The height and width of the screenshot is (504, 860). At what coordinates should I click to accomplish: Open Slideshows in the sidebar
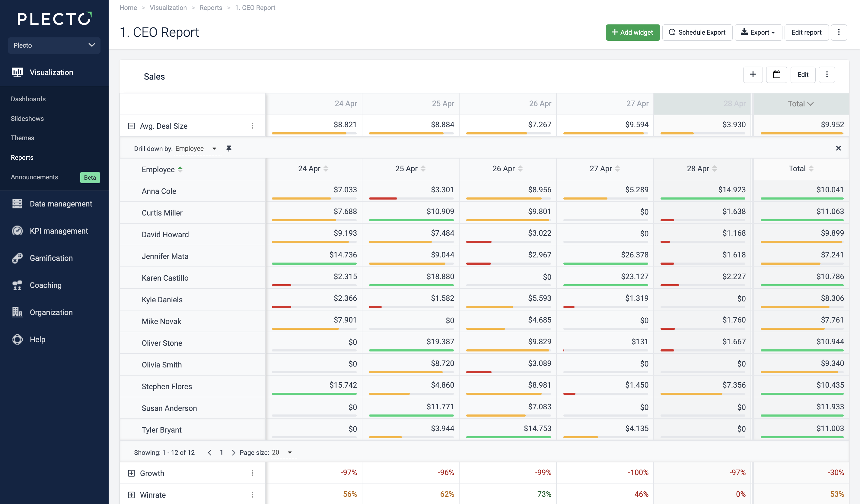pos(27,119)
